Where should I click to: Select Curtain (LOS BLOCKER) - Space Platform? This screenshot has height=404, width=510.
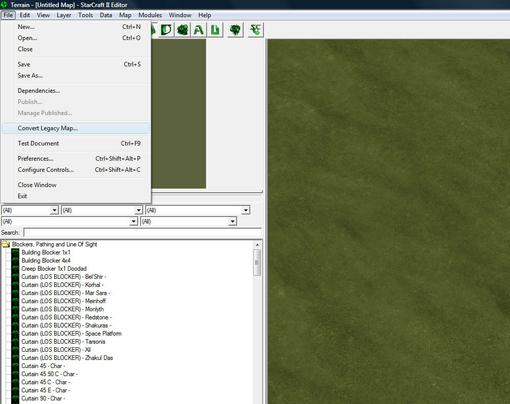71,334
